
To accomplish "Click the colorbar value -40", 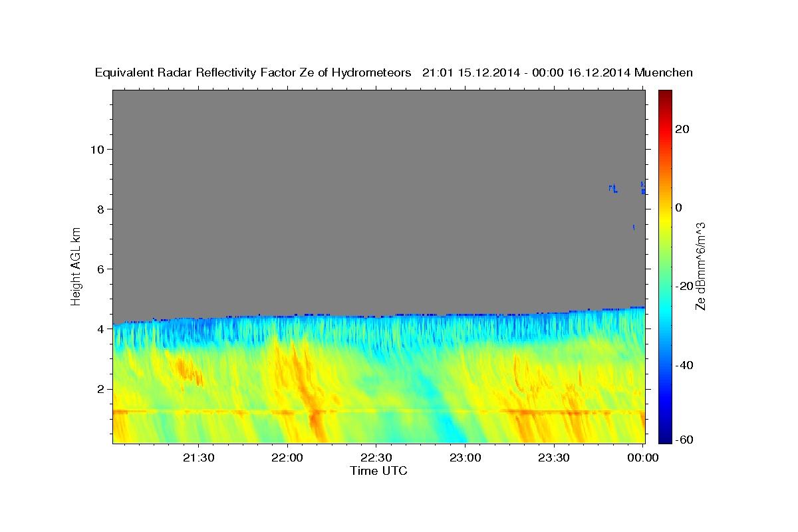I will pos(683,365).
